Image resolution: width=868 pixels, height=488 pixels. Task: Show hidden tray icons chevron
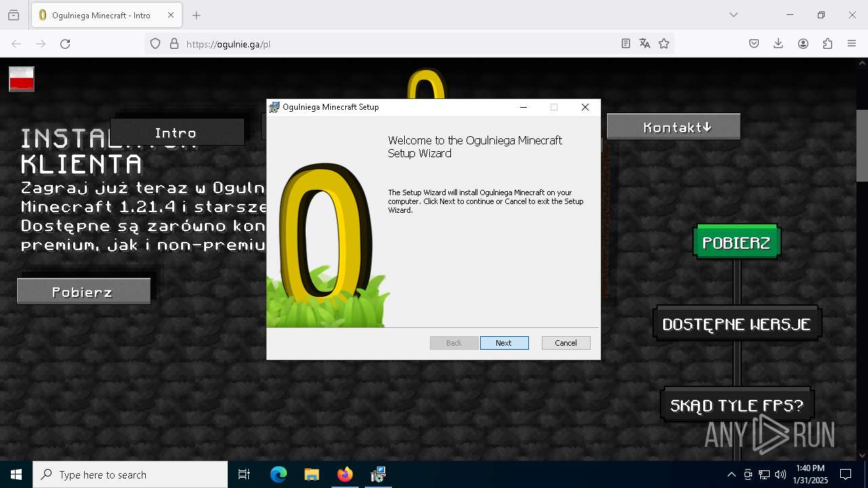coord(731,474)
